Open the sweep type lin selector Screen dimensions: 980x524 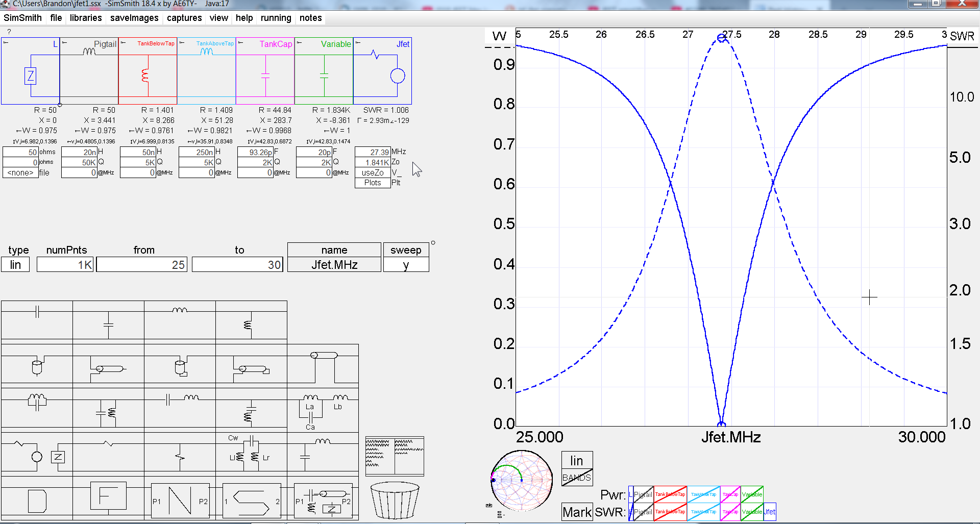point(15,264)
